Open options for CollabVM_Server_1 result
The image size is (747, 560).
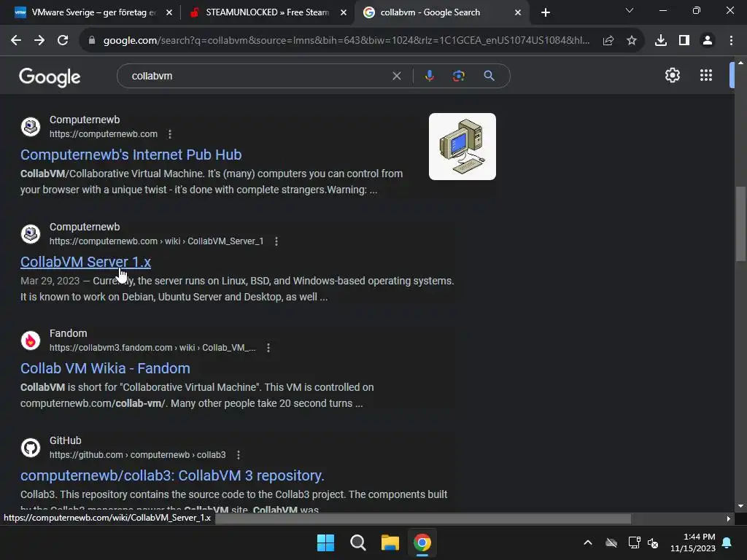coord(276,241)
